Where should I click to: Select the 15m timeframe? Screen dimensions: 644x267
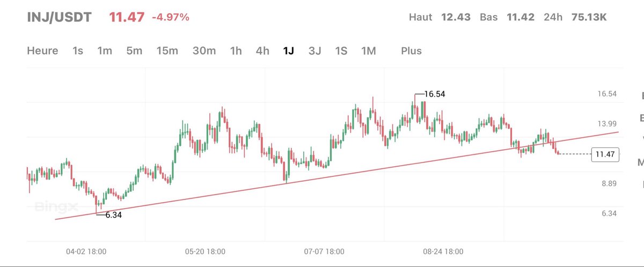[x=167, y=51]
